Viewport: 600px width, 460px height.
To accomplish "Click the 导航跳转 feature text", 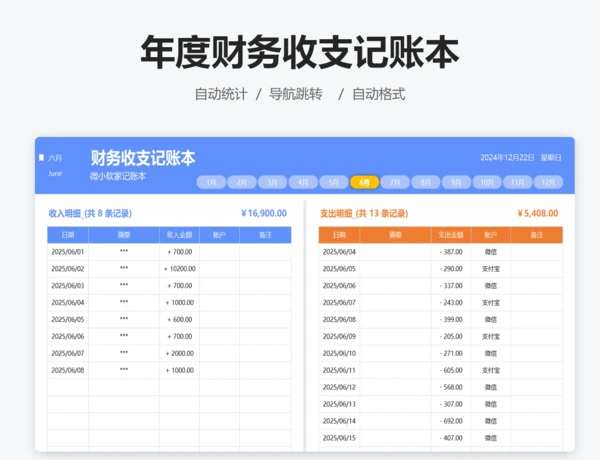I will [296, 94].
